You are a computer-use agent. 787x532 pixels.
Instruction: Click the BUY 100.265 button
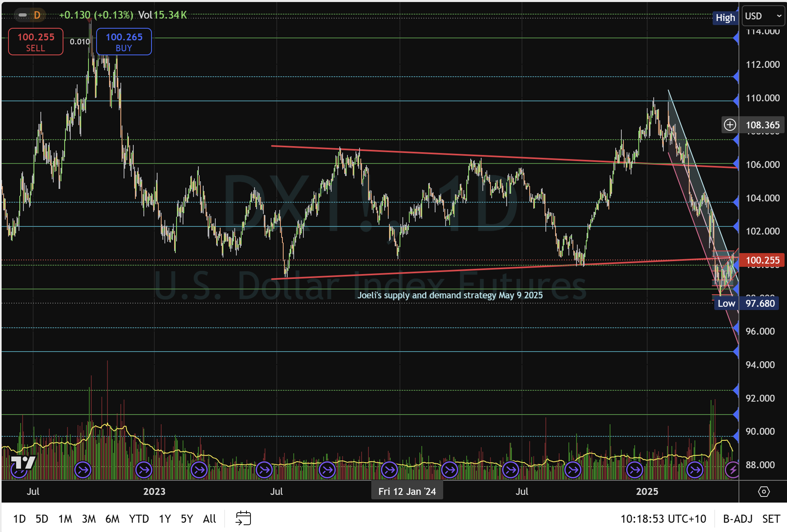pyautogui.click(x=124, y=42)
